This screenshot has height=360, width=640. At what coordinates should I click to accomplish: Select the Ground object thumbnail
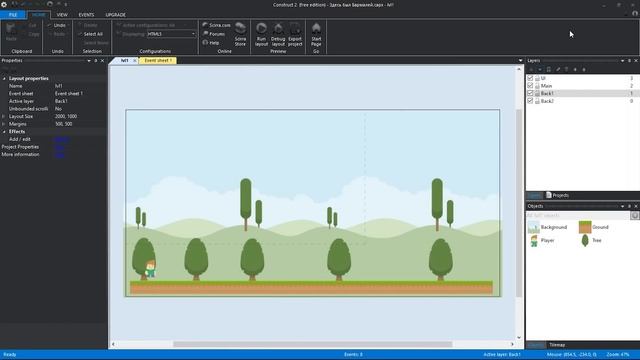coord(585,227)
